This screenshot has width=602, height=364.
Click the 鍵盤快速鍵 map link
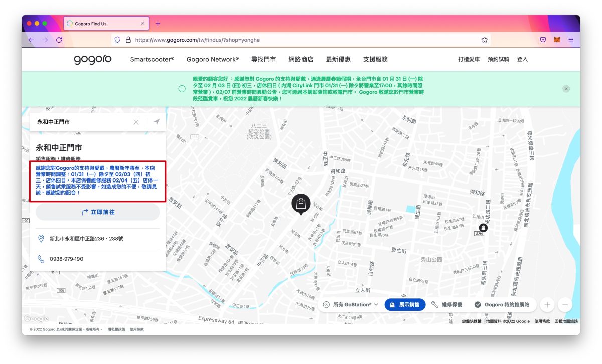click(x=472, y=321)
